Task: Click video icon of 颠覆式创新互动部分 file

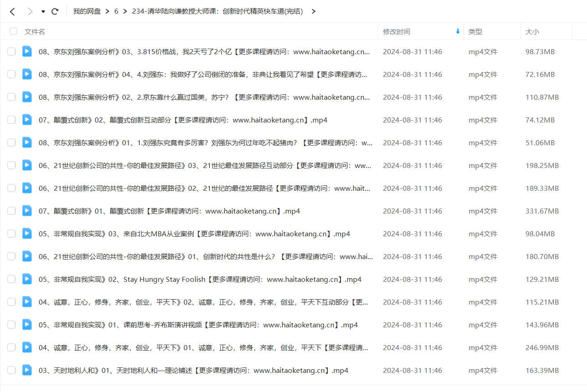Action: point(27,119)
